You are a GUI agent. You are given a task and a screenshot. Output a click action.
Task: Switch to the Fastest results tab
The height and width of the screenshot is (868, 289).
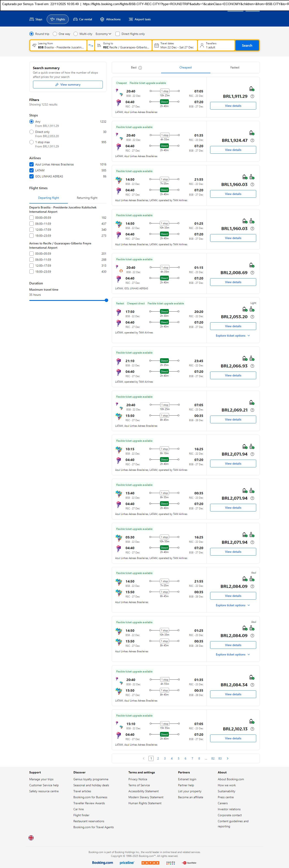[x=235, y=68]
